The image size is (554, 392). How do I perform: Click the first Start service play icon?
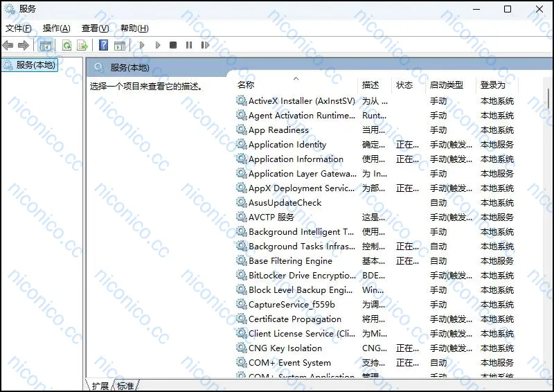tap(142, 45)
